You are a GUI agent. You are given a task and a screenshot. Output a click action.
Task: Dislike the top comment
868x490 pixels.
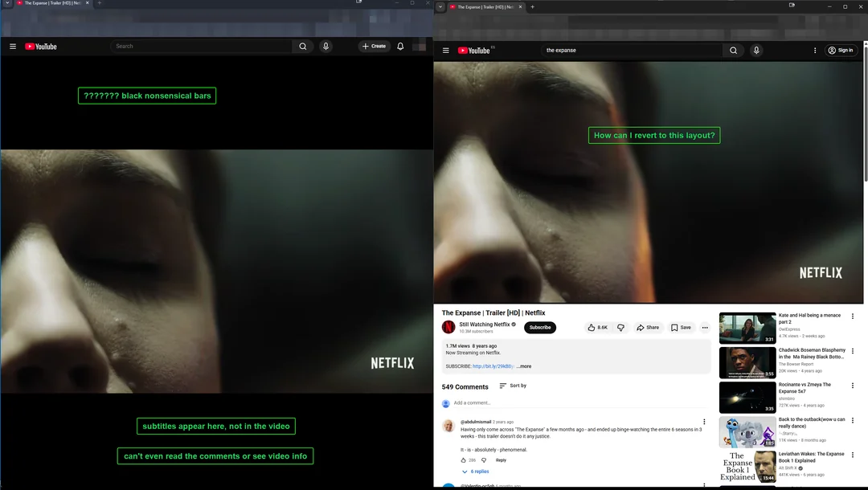tap(483, 459)
